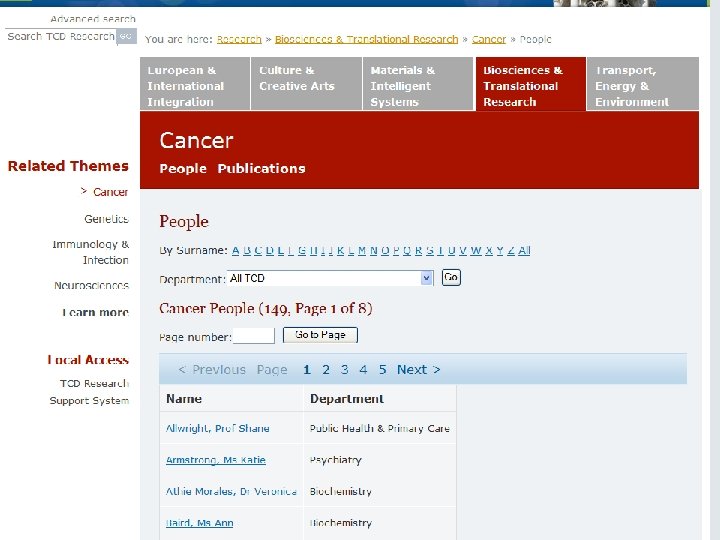Filter surnames by letter C

pos(258,251)
